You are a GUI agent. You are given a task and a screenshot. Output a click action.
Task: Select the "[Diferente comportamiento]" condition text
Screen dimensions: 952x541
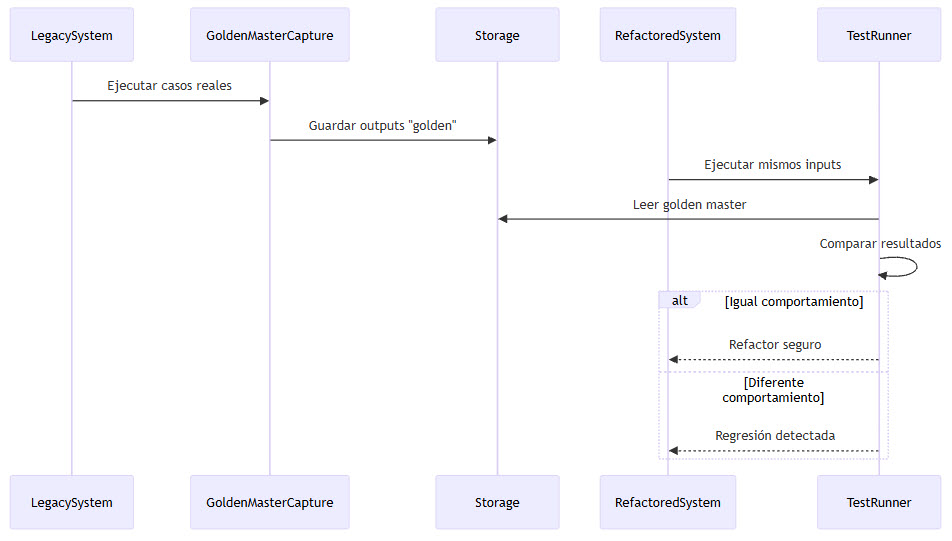(773, 390)
